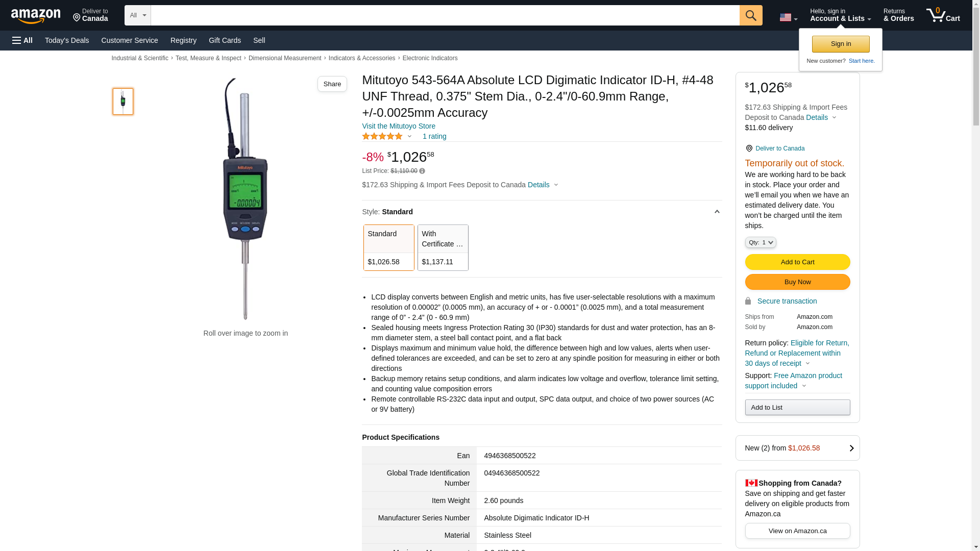
Task: Click the five-star rating icons
Action: 382,137
